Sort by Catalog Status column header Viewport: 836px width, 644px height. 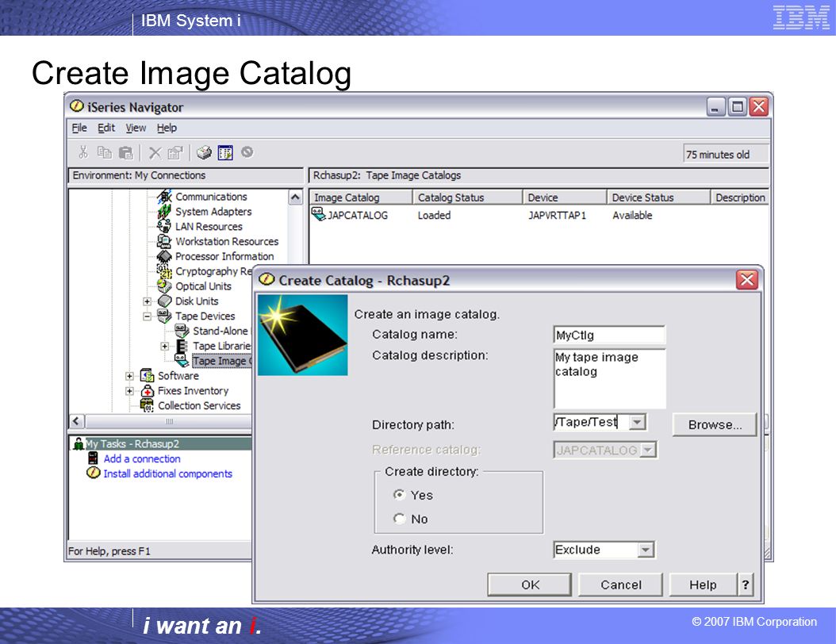coord(468,197)
